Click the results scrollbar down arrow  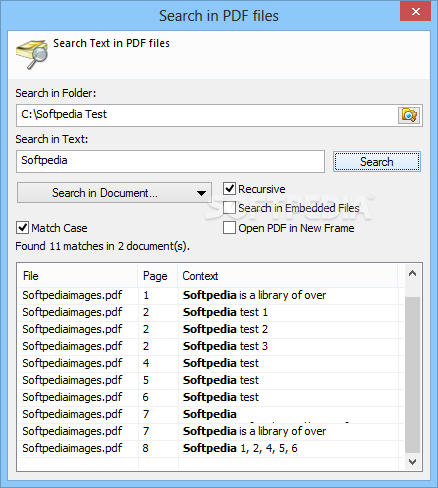[412, 462]
